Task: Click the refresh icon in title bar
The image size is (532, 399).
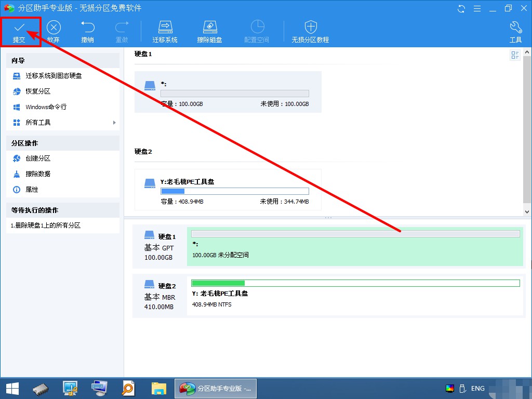Action: (461, 8)
